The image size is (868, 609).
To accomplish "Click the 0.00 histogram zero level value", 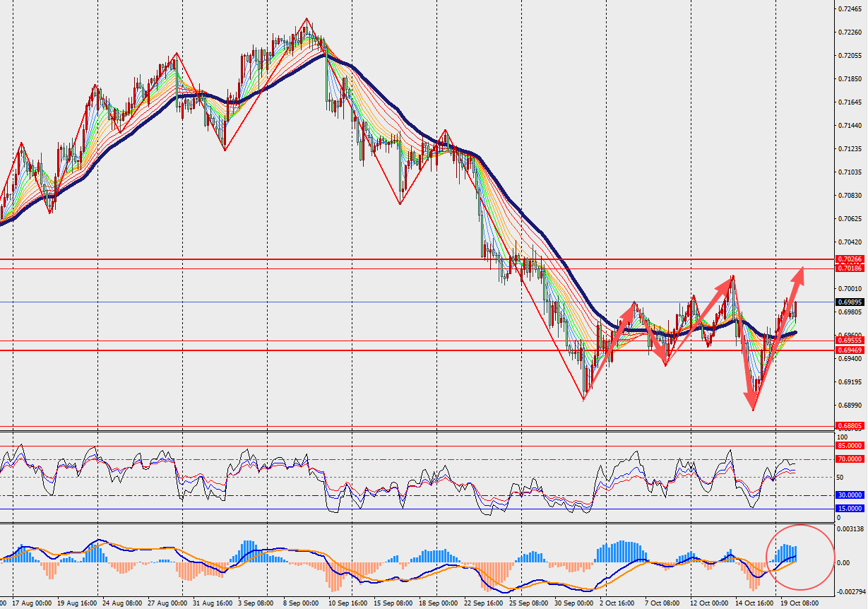I will point(844,563).
